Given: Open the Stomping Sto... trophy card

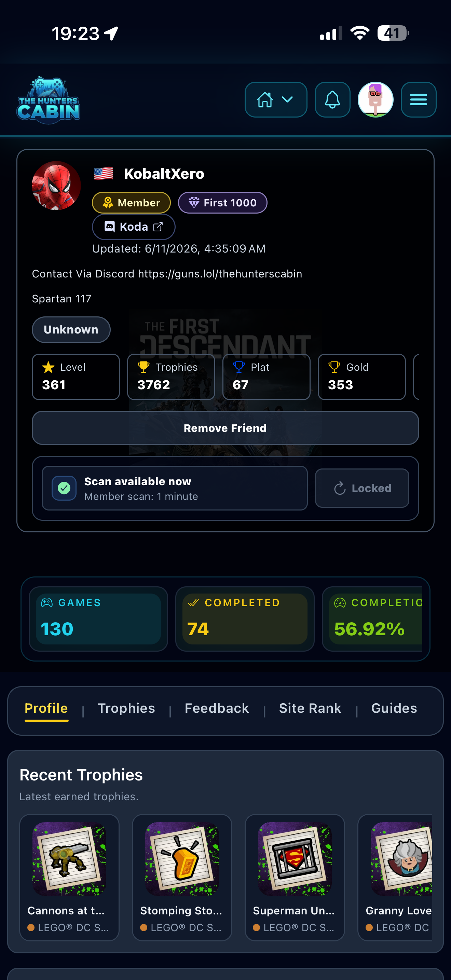Looking at the screenshot, I should 182,877.
